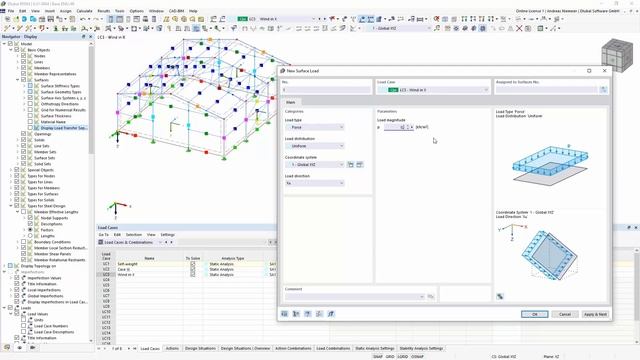Collapse the Surfaces tree node

click(x=18, y=80)
